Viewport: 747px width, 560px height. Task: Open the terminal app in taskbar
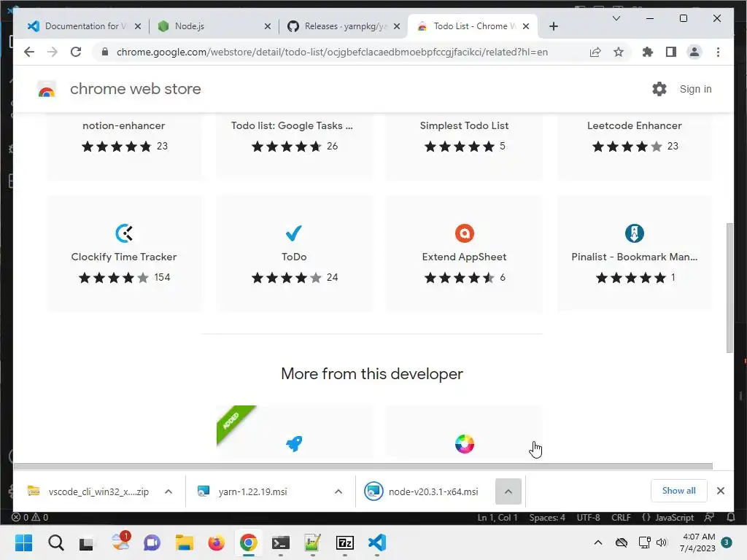281,542
